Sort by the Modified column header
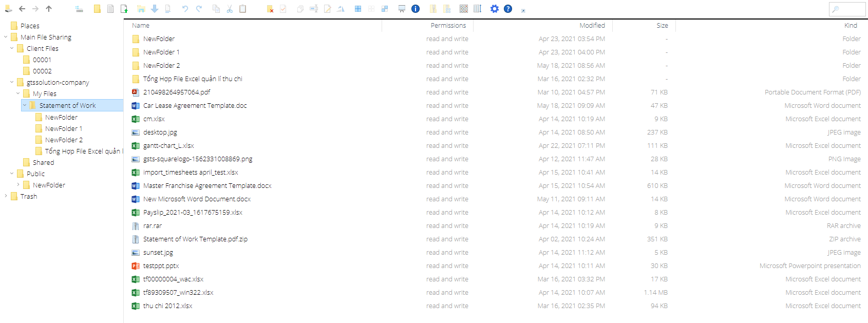 [x=543, y=25]
